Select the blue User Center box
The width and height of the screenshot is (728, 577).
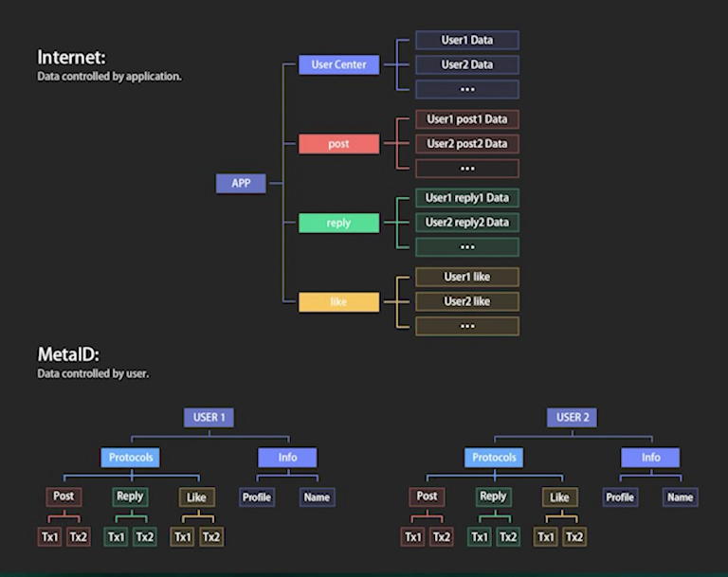click(x=338, y=64)
